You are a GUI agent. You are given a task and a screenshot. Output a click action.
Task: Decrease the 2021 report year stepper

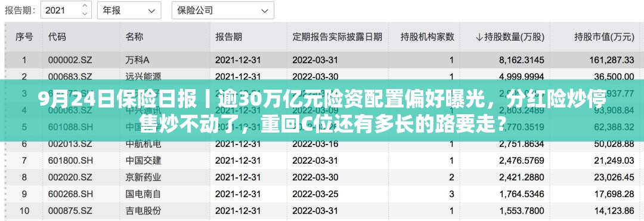coord(85,14)
